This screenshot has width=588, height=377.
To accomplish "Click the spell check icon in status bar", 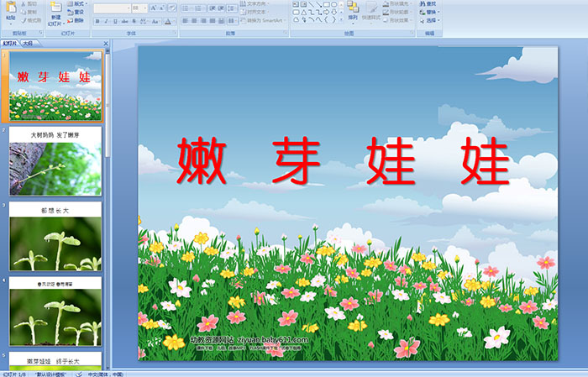I will 79,374.
